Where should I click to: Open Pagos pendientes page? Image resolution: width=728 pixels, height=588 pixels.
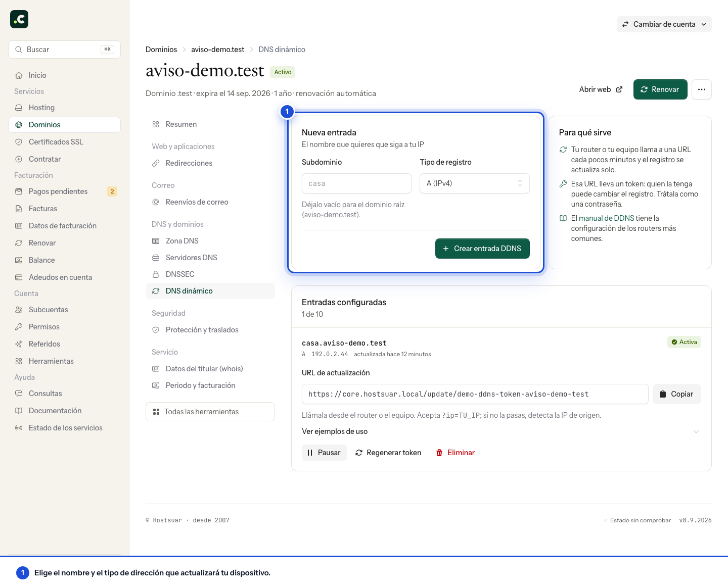point(64,191)
